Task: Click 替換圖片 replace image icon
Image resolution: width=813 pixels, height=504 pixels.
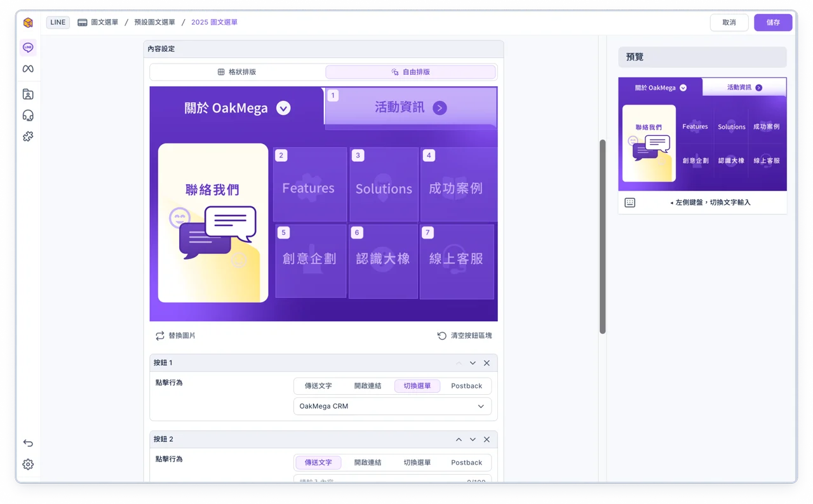Action: coord(160,336)
